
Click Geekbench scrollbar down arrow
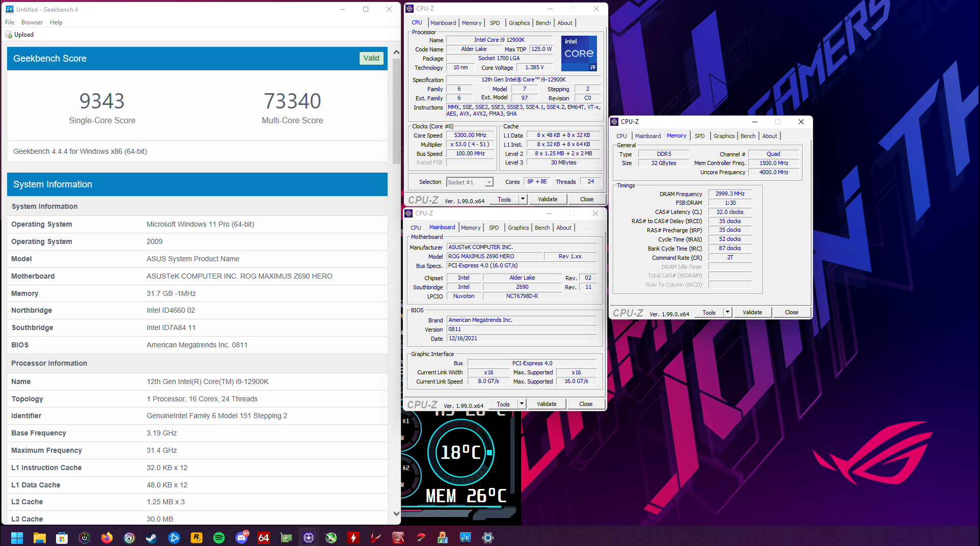pyautogui.click(x=397, y=513)
